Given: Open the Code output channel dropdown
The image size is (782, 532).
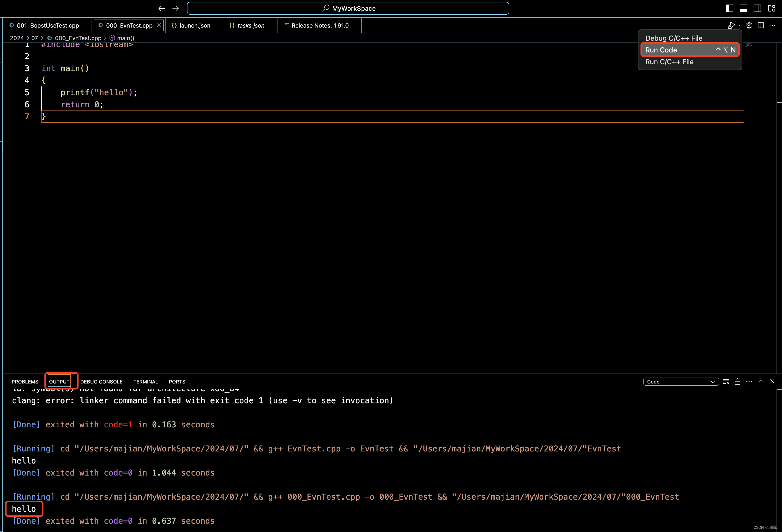Looking at the screenshot, I should [681, 382].
